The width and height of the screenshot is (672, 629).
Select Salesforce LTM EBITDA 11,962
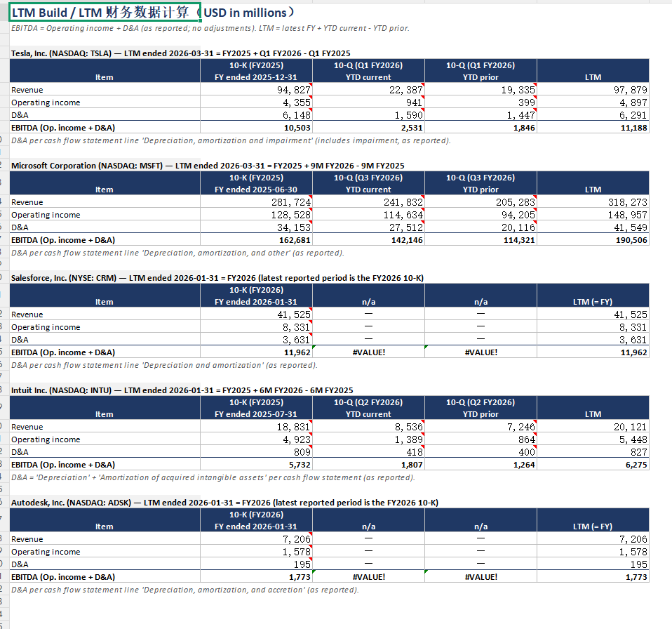[x=593, y=352]
